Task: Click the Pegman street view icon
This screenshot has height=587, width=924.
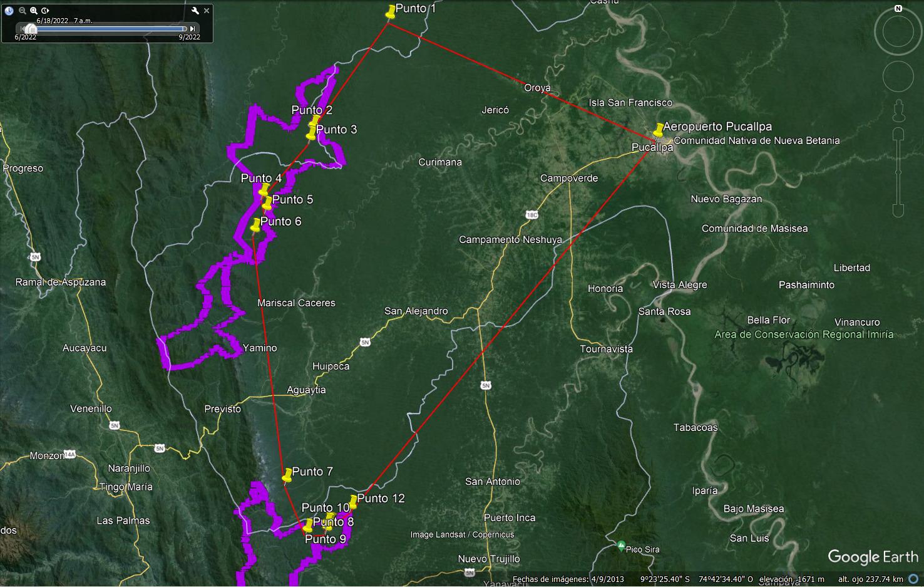Action: pyautogui.click(x=898, y=109)
